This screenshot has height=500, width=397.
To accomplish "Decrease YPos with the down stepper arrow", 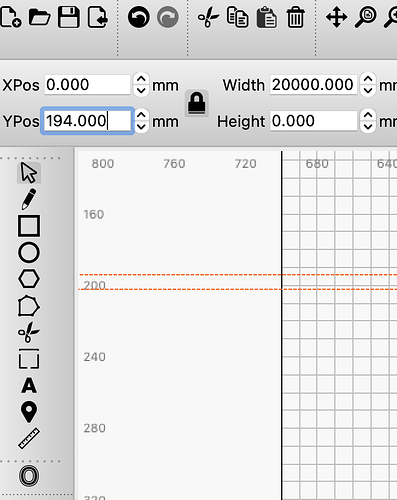I will click(141, 127).
